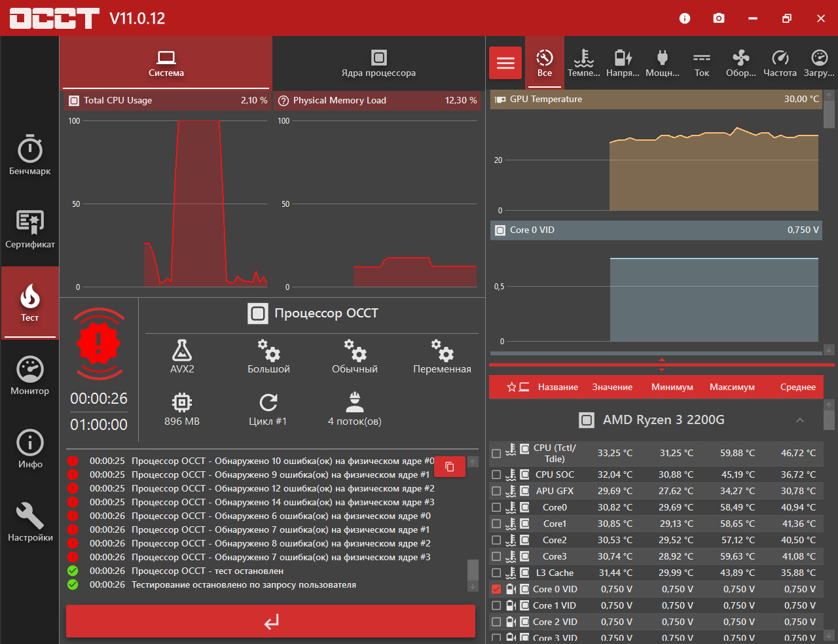The height and width of the screenshot is (644, 838).
Task: Click the red return arrow button
Action: (x=270, y=621)
